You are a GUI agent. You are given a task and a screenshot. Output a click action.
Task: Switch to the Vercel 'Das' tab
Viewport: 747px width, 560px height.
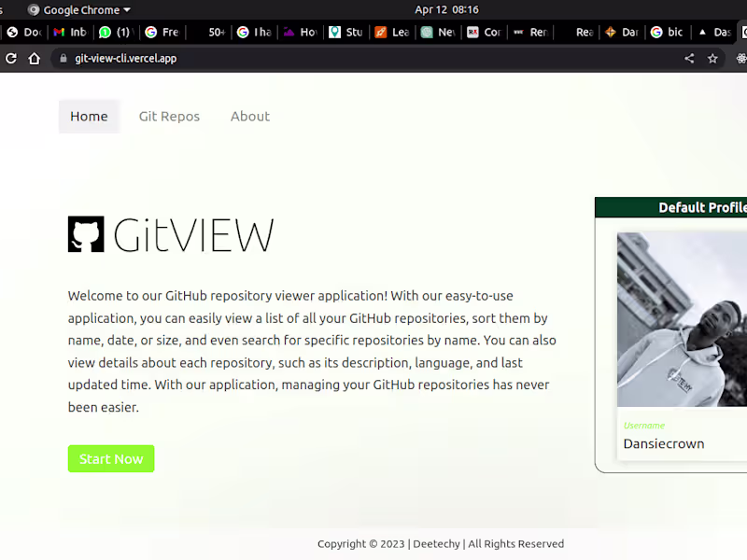[714, 32]
